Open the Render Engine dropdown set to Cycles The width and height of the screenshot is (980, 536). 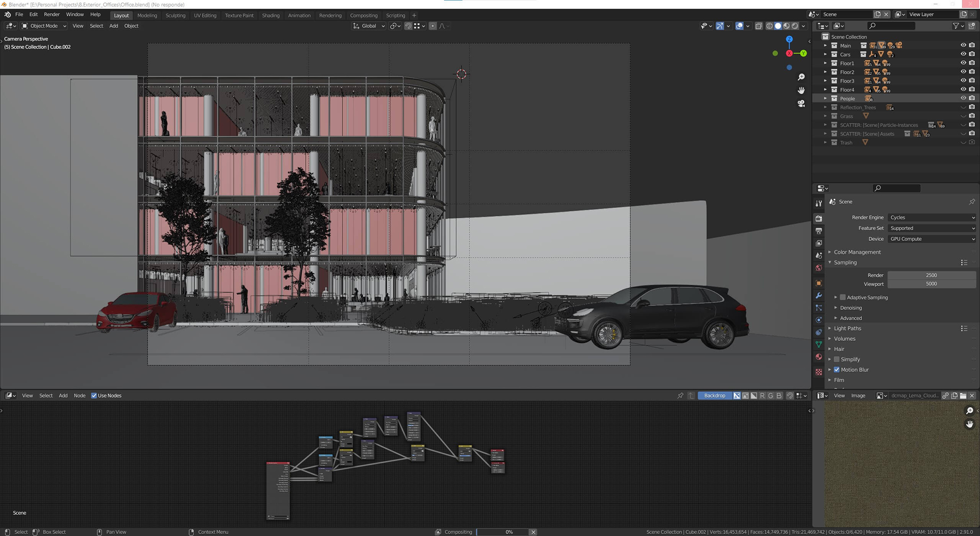tap(931, 217)
